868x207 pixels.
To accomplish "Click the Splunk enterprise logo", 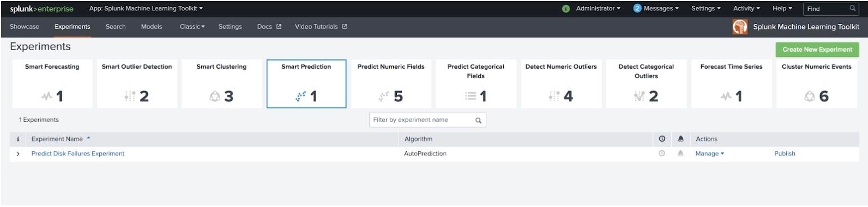I will (x=41, y=9).
